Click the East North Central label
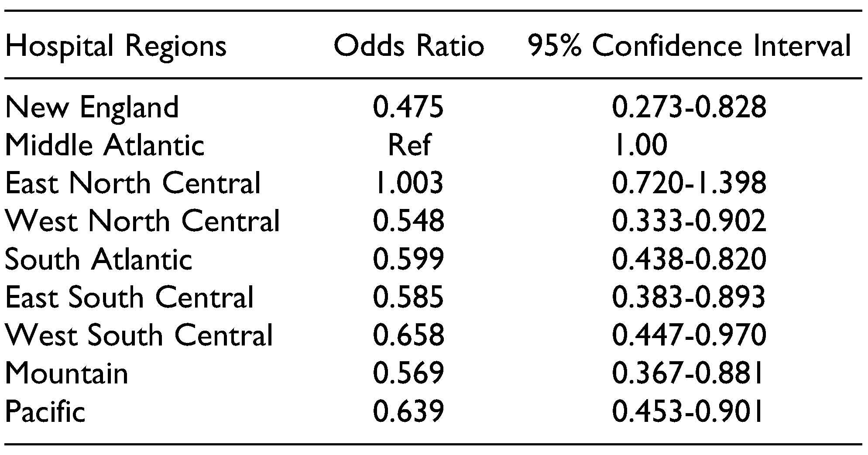 133,183
